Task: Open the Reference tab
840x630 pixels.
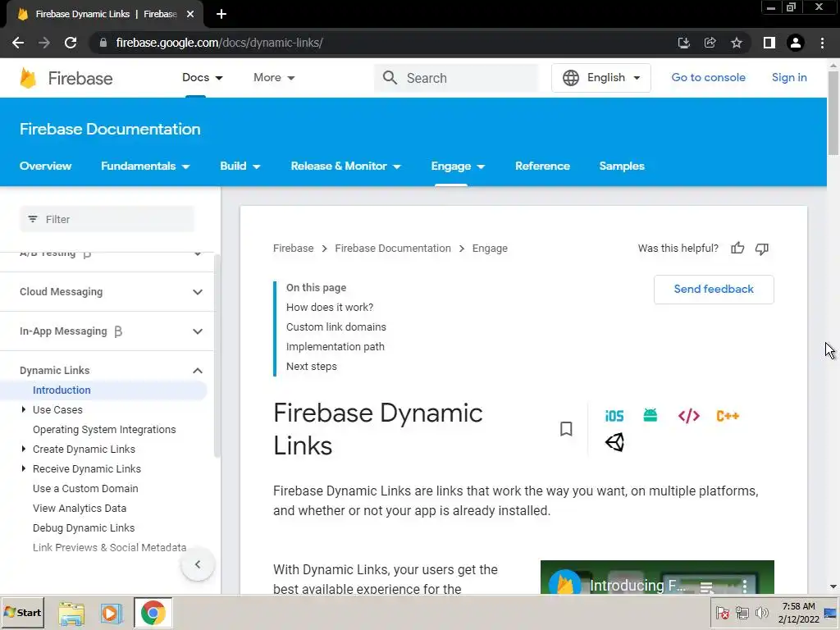Action: 542,166
